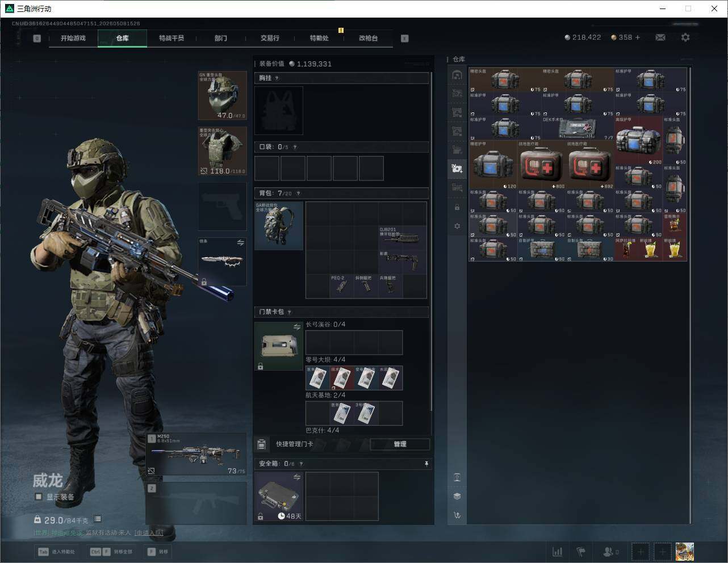Screen dimensions: 728x563
Task: Select the highlighted IV warehouse filter icon
Action: (457, 169)
